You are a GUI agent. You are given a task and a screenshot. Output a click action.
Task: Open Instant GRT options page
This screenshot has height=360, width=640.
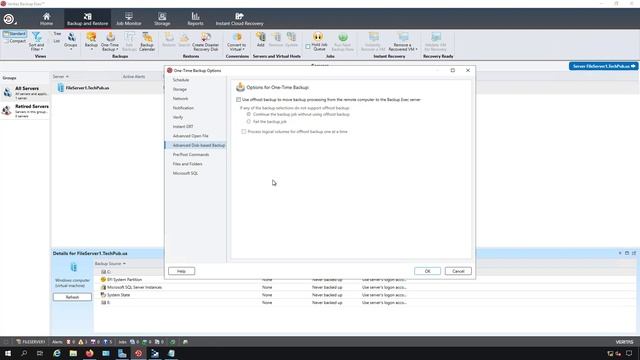(x=183, y=127)
